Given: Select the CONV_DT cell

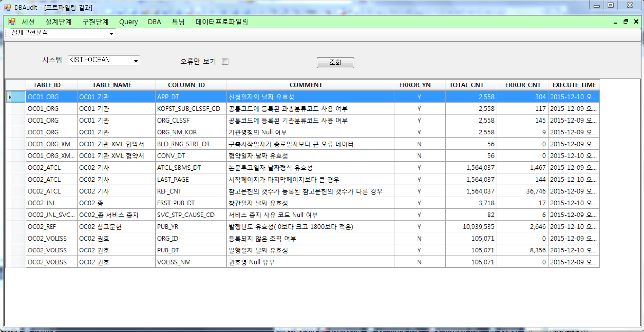Looking at the screenshot, I should (191, 156).
